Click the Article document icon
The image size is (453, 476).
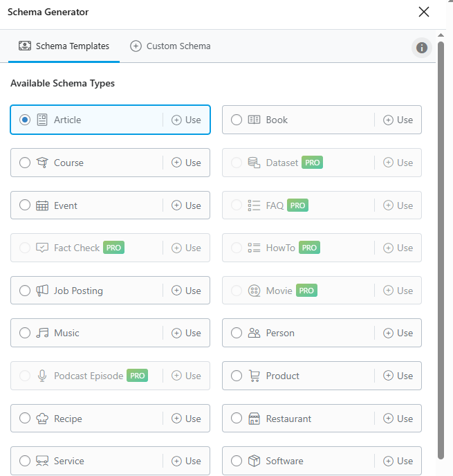[42, 120]
